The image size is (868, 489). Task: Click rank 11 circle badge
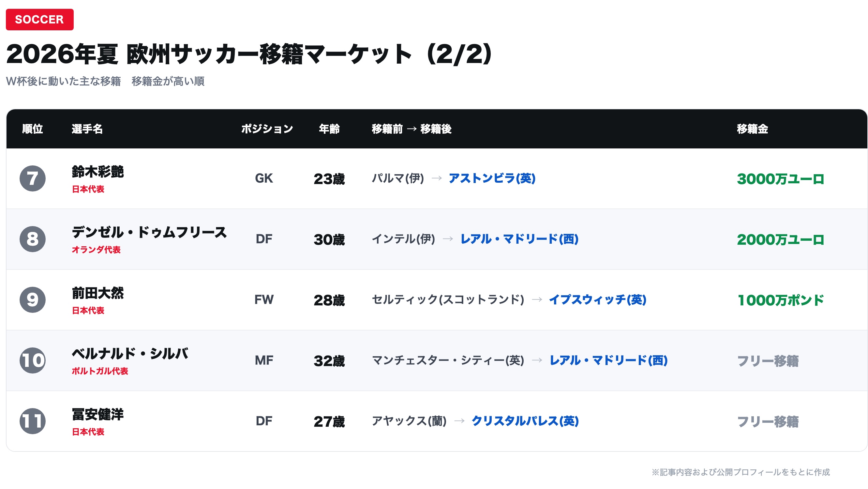click(32, 421)
